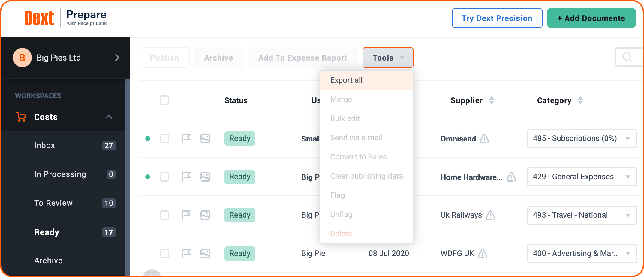Screen dimensions: 644x277
Task: Click the search magnifier icon
Action: pyautogui.click(x=627, y=57)
